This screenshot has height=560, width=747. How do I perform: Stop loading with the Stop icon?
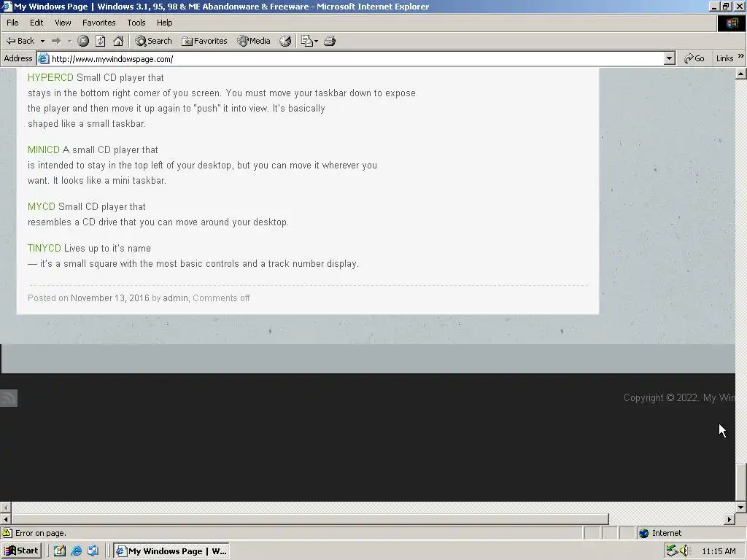point(83,41)
